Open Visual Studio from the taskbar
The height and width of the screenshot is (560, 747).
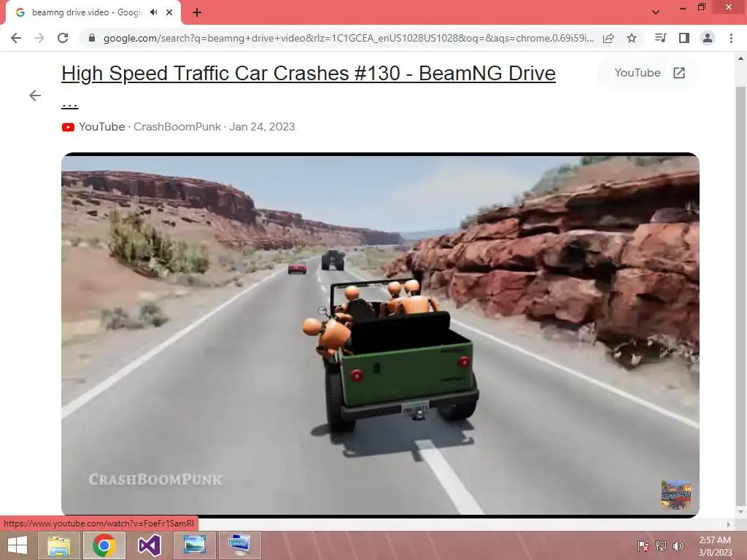pos(149,545)
